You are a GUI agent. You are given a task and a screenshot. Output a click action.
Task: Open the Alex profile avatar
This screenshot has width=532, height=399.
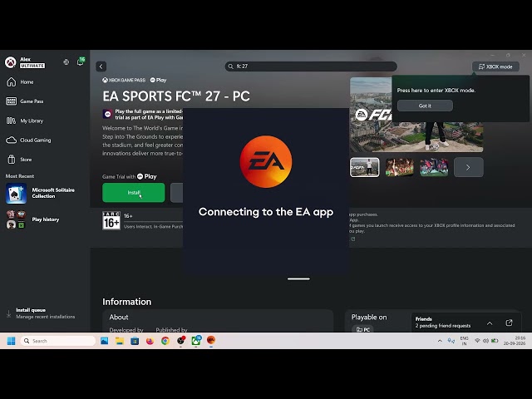[11, 62]
